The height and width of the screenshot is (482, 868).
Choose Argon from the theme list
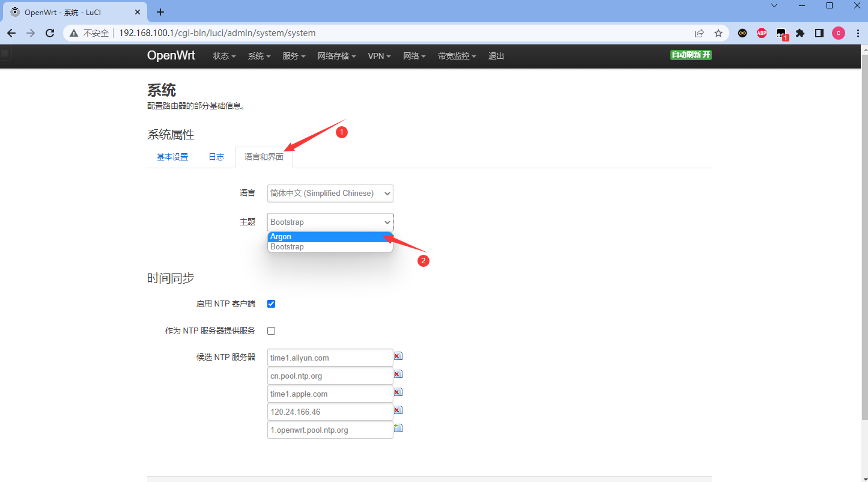(330, 237)
